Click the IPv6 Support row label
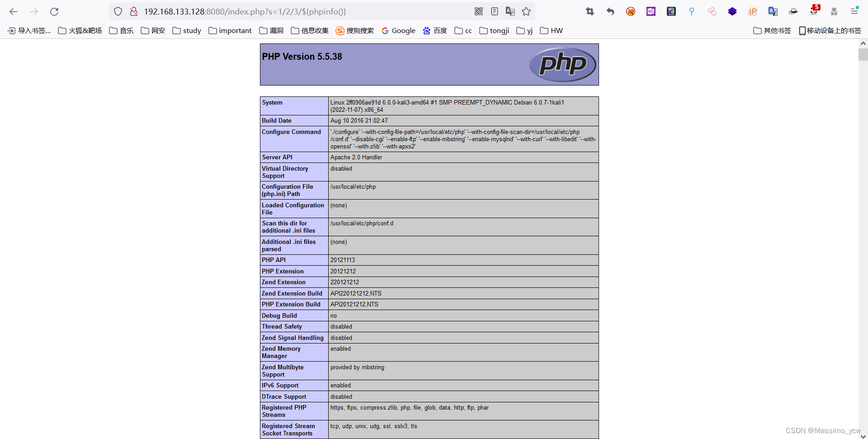This screenshot has width=868, height=439. 280,386
